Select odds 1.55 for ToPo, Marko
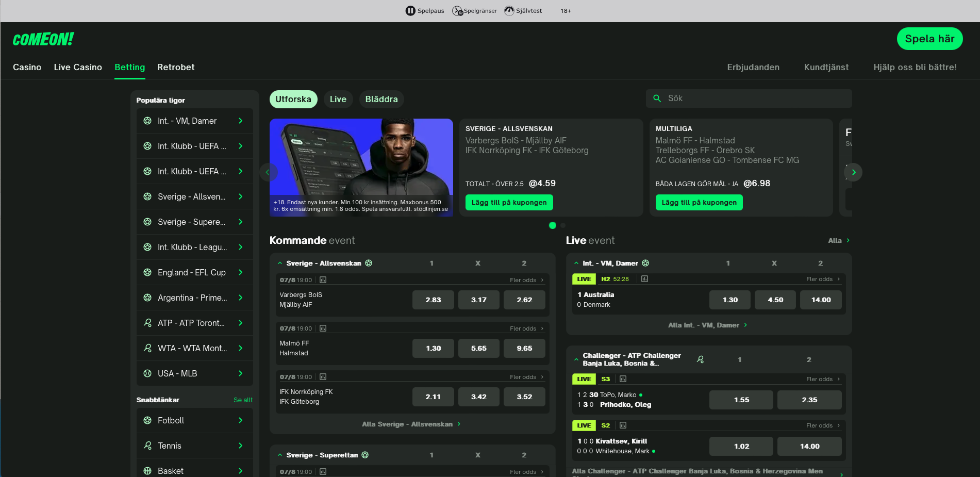This screenshot has height=477, width=980. [x=741, y=400]
